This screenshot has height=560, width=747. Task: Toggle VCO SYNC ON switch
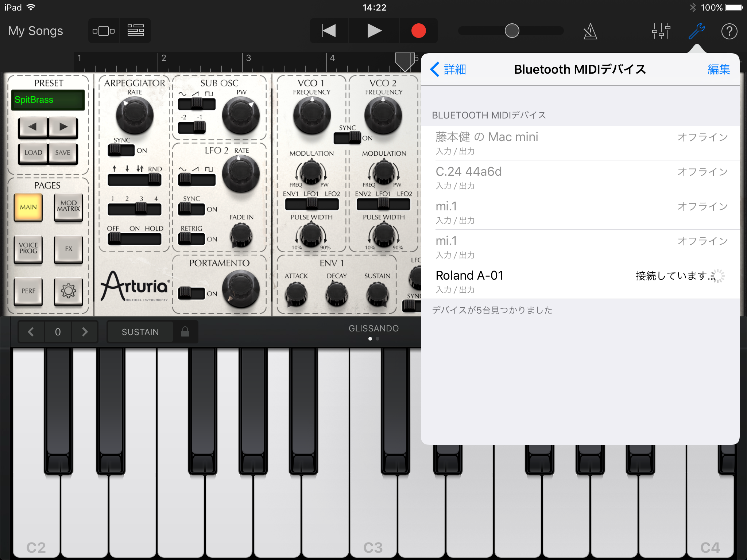[348, 137]
